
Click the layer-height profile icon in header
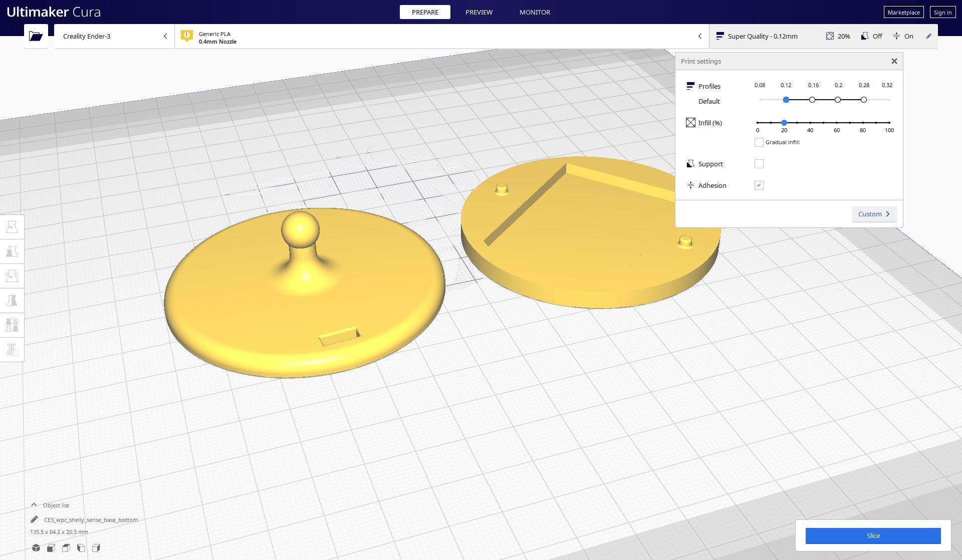(x=720, y=36)
